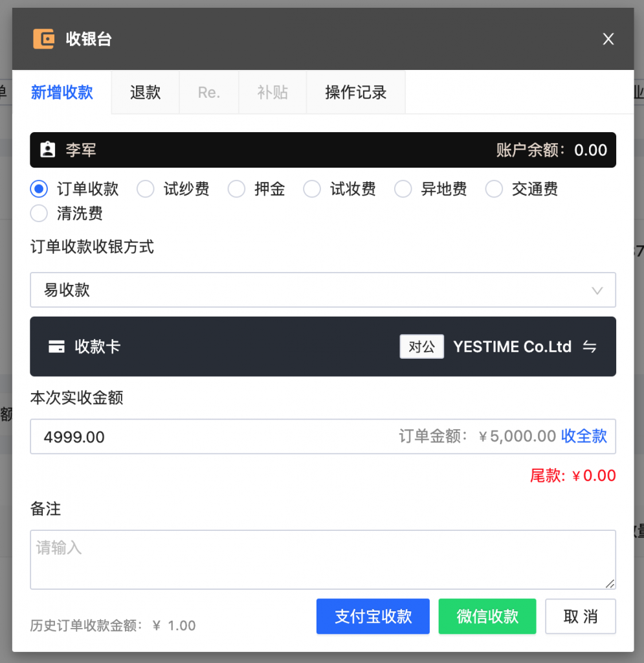Click the 收全款 link
Screen dimensions: 644x663
[584, 436]
